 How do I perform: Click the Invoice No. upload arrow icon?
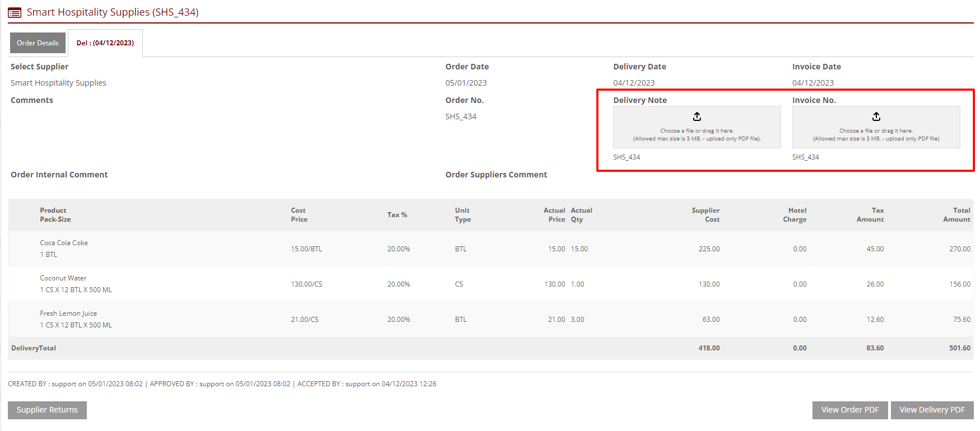pyautogui.click(x=876, y=116)
